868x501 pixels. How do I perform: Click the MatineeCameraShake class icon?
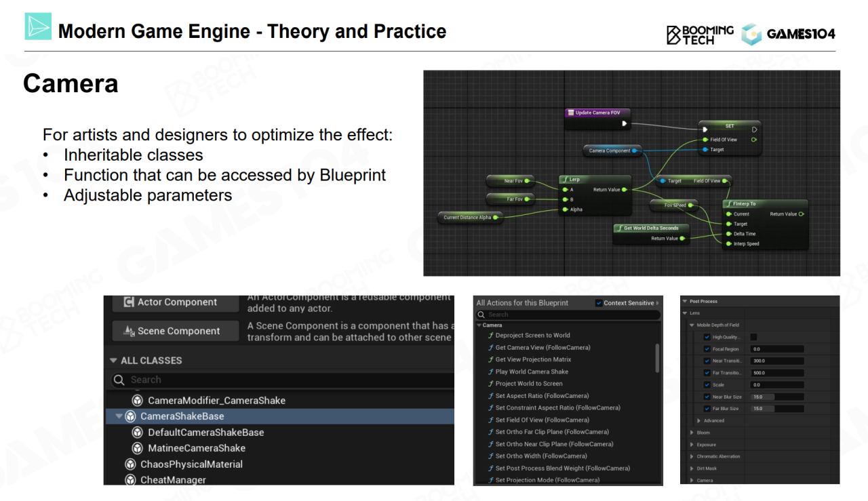point(136,448)
